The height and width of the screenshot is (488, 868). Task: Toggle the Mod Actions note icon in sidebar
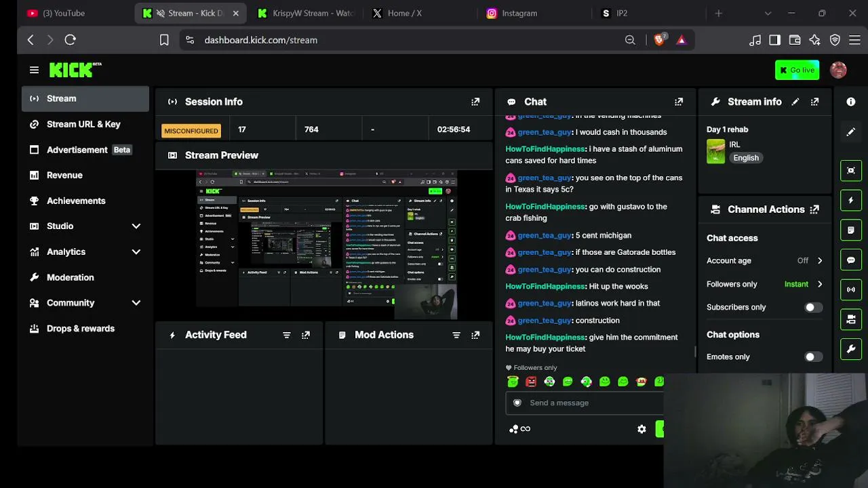coord(851,230)
